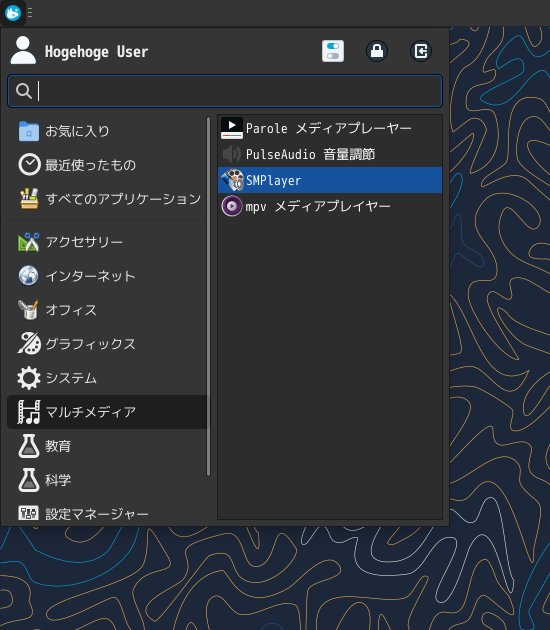The width and height of the screenshot is (550, 630).
Task: Click the lock screen padlock icon
Action: [377, 51]
